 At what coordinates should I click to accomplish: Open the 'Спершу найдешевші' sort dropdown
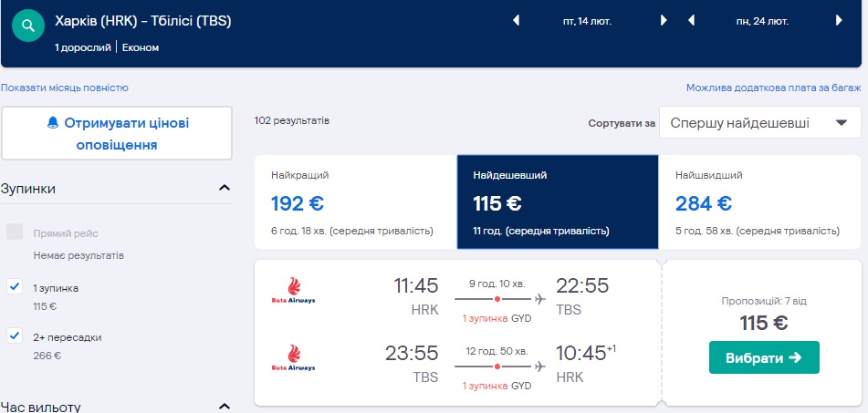[753, 123]
